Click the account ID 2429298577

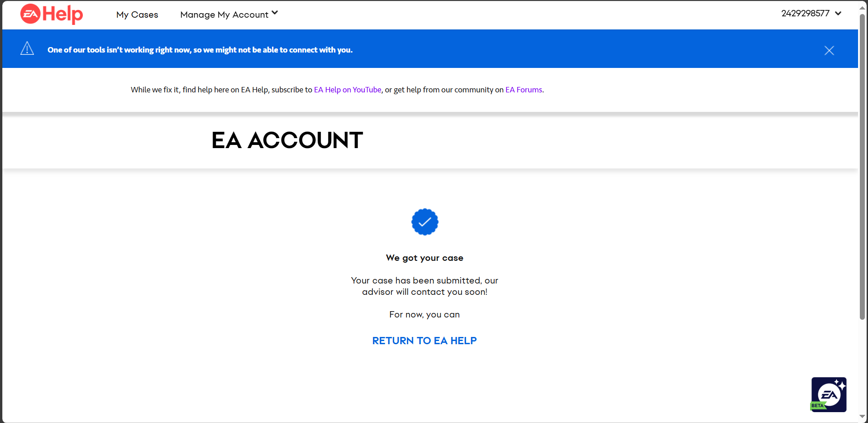coord(805,14)
